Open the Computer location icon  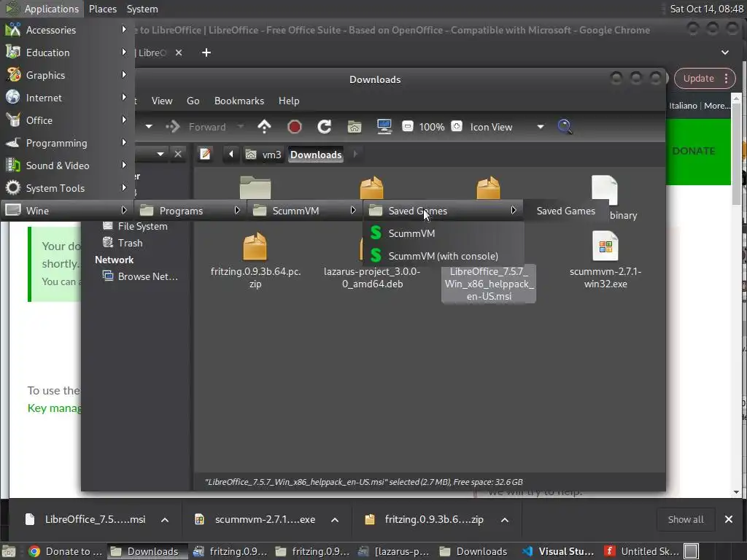384,127
